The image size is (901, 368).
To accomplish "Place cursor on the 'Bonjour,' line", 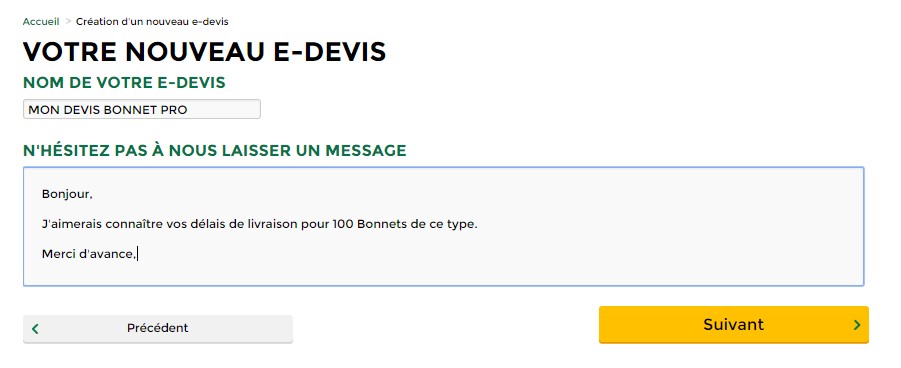I will coord(67,194).
